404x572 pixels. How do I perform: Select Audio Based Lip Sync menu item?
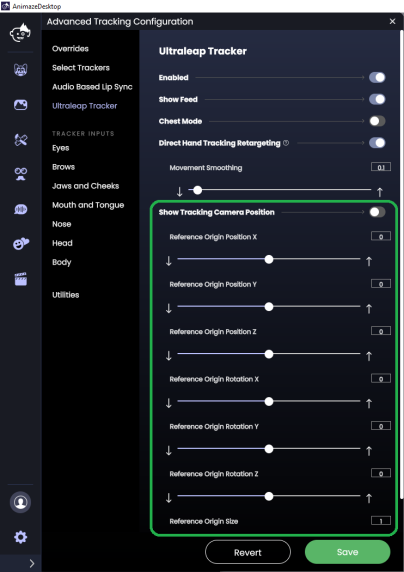point(92,87)
